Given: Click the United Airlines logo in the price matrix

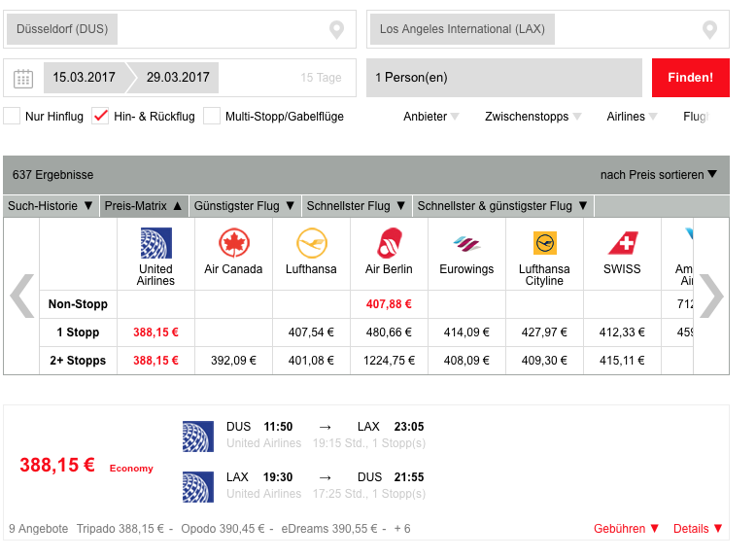Looking at the screenshot, I should pyautogui.click(x=156, y=243).
